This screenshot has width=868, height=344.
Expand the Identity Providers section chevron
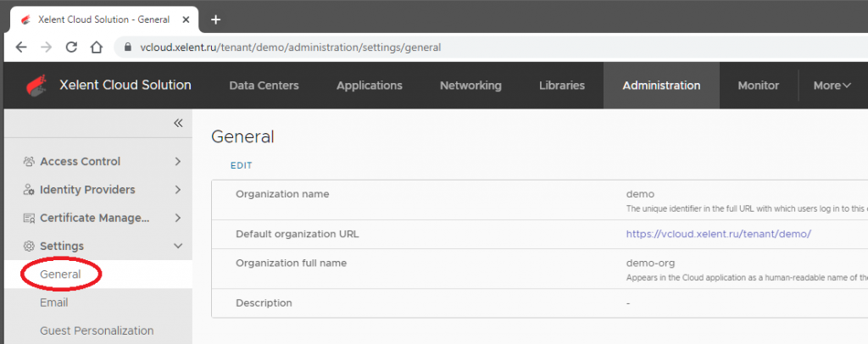(x=178, y=190)
